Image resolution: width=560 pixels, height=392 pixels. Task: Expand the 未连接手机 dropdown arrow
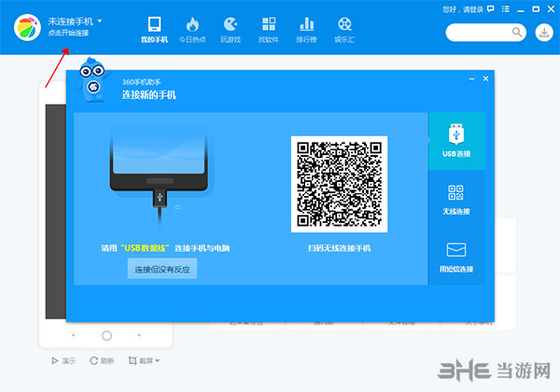(100, 21)
